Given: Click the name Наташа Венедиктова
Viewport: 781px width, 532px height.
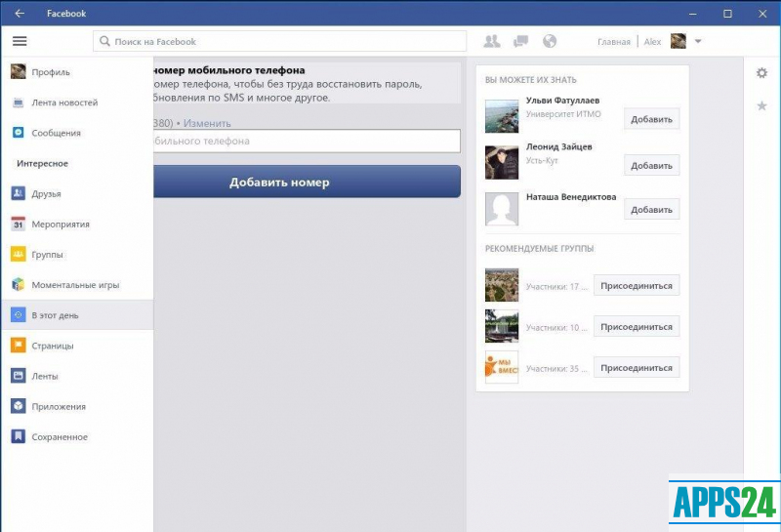Looking at the screenshot, I should [571, 197].
